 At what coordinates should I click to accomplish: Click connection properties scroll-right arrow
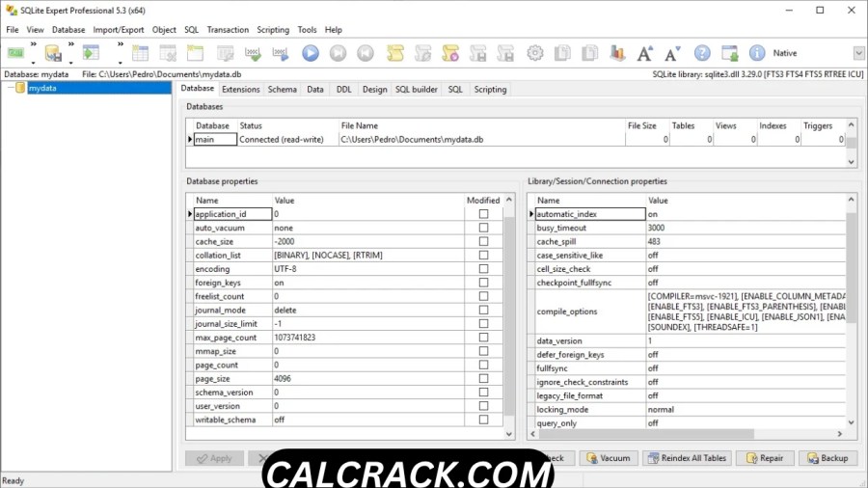tap(840, 434)
